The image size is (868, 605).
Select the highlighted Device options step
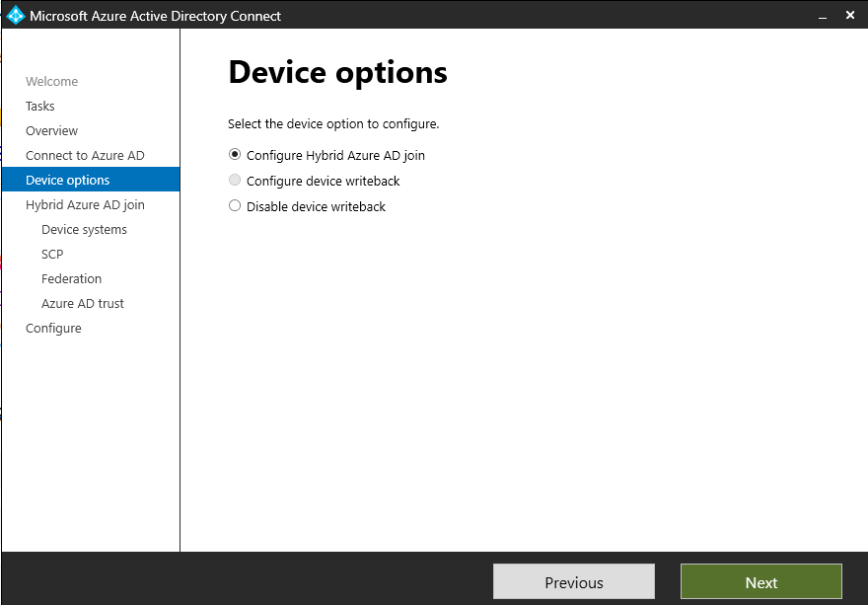tap(68, 181)
